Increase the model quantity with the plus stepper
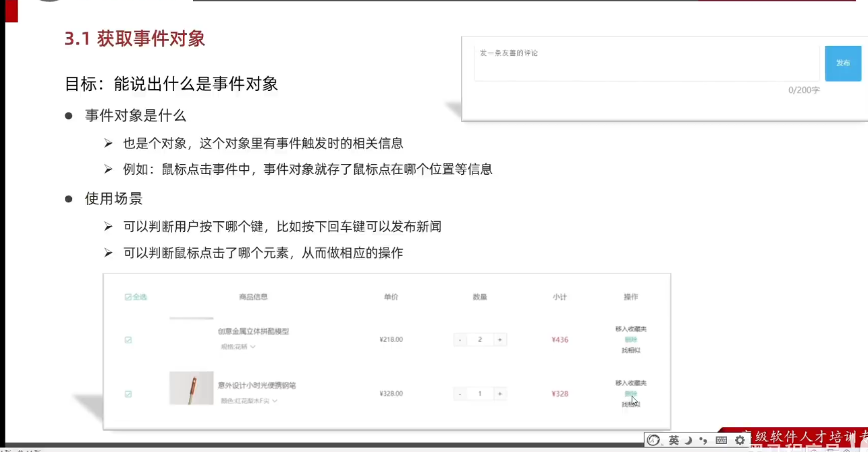Image resolution: width=868 pixels, height=452 pixels. click(499, 339)
